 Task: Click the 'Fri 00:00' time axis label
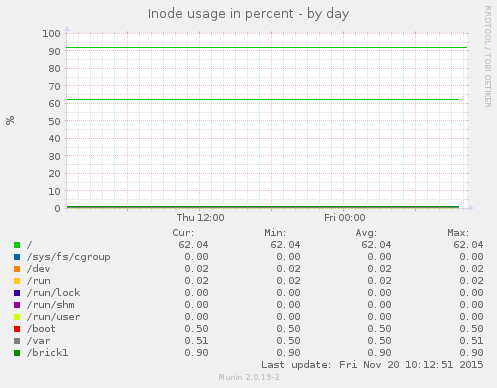click(345, 218)
